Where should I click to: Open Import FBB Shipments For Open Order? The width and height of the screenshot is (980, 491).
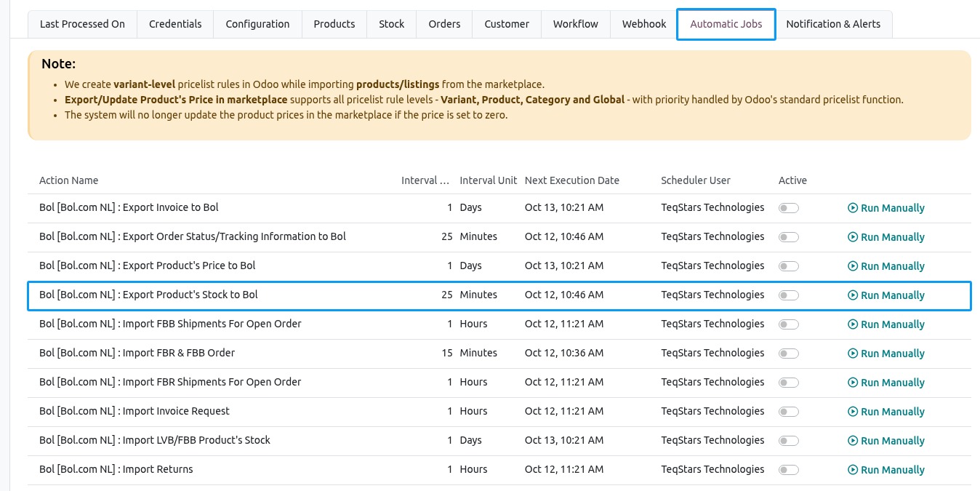tap(170, 324)
